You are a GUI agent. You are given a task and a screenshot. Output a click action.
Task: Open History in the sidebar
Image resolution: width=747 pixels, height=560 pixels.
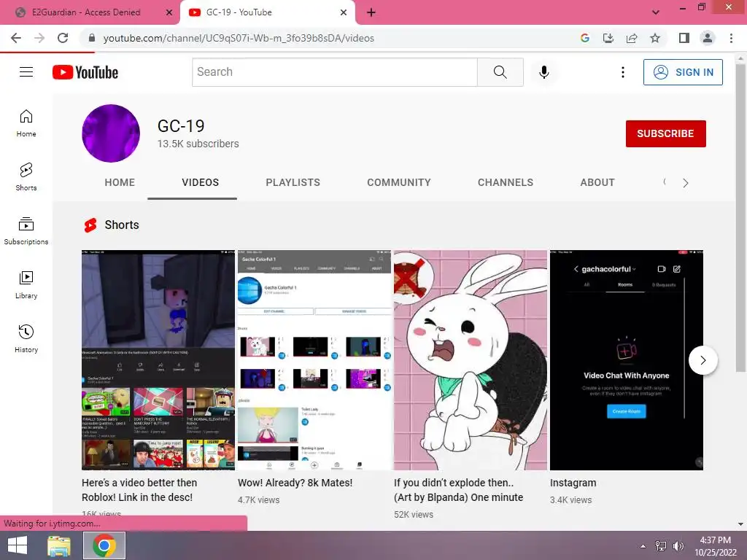click(26, 338)
